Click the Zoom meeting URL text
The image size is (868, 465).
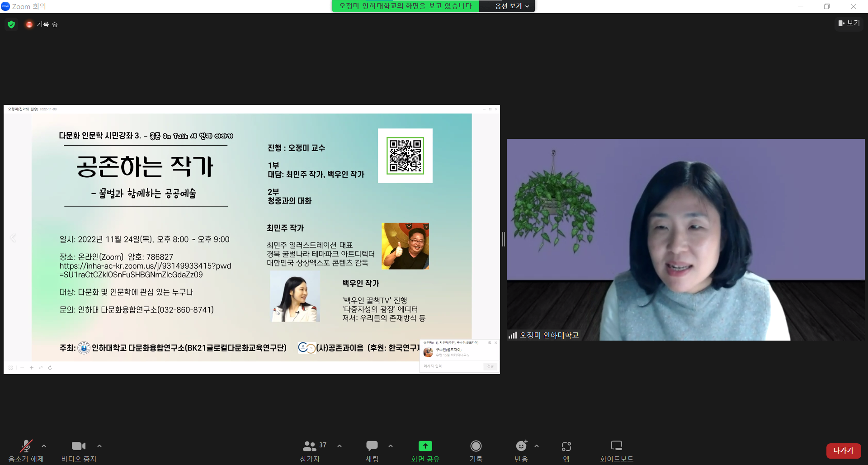pyautogui.click(x=145, y=270)
